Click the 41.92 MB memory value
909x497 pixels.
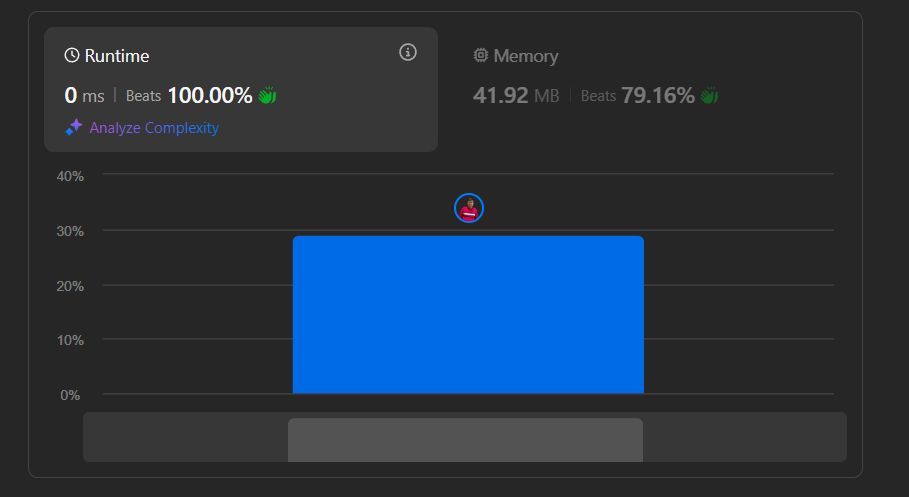[515, 96]
